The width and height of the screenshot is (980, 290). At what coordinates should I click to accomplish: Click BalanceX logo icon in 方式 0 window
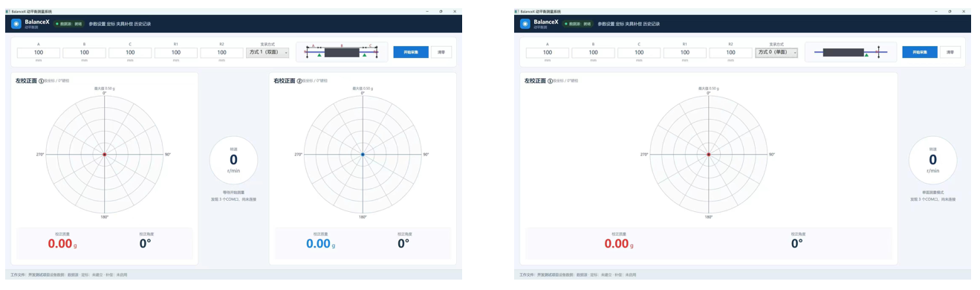pyautogui.click(x=525, y=24)
